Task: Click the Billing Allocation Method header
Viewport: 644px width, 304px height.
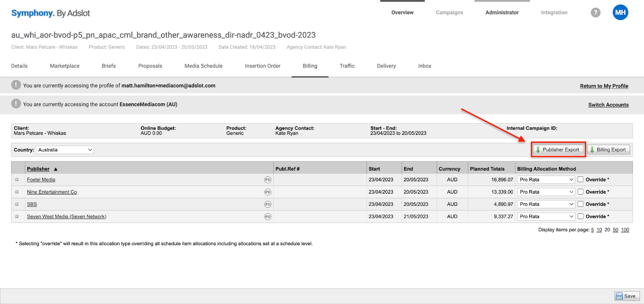Action: (x=547, y=169)
